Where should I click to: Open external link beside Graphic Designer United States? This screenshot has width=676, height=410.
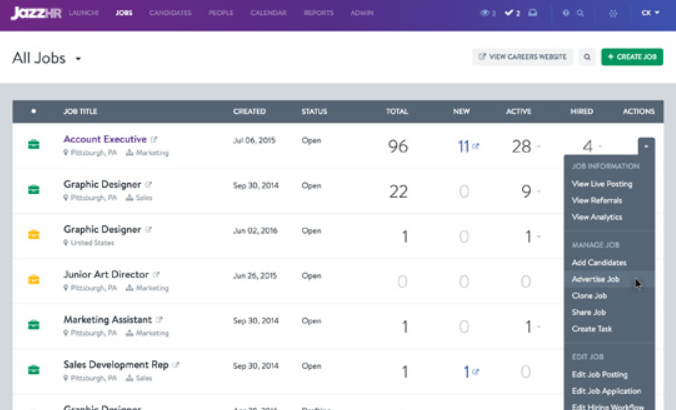(x=148, y=229)
